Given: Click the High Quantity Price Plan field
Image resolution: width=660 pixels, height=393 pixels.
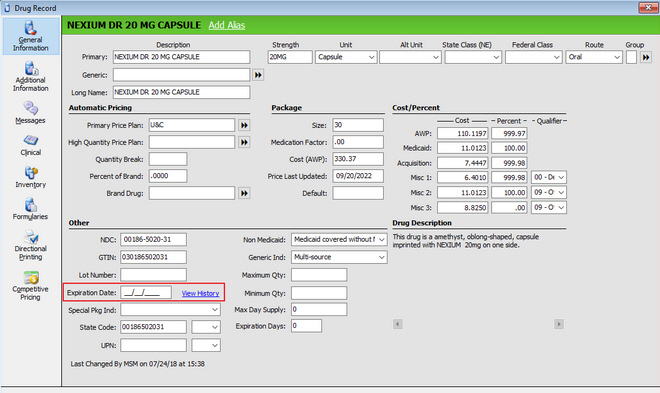Looking at the screenshot, I should [192, 142].
